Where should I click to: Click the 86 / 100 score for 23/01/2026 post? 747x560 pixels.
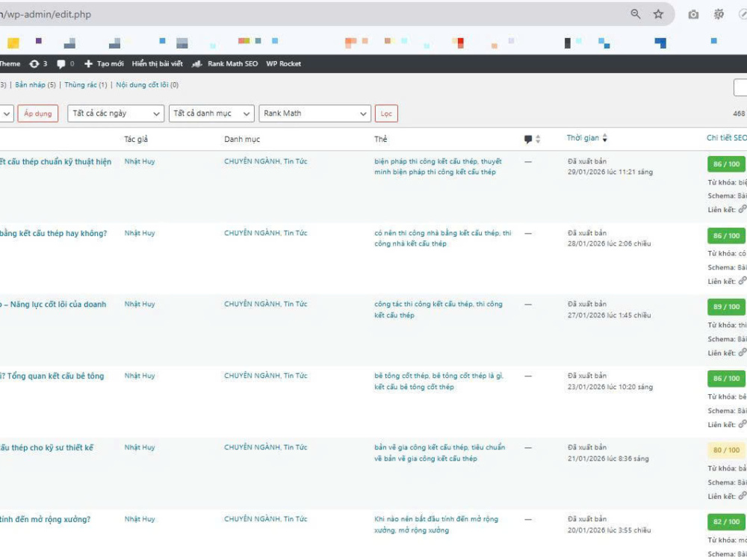(727, 379)
